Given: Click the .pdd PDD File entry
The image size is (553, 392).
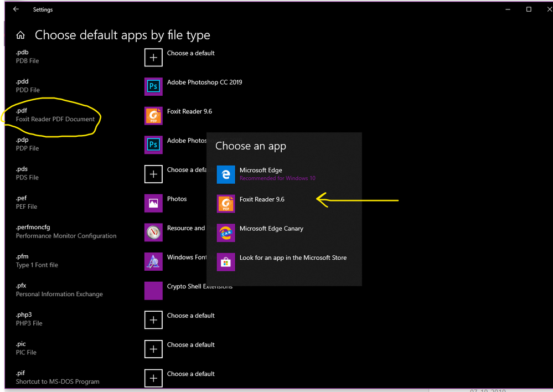Looking at the screenshot, I should pos(28,86).
